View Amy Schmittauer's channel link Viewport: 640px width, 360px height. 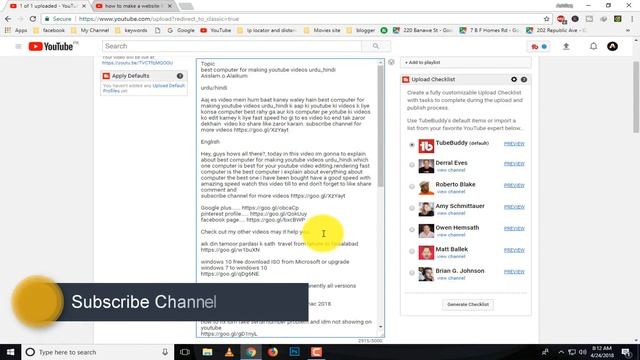click(451, 213)
